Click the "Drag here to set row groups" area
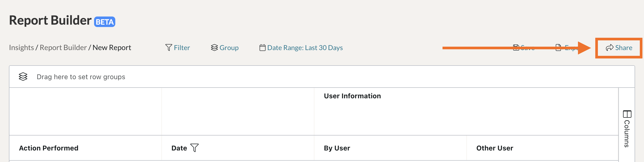The height and width of the screenshot is (162, 644). click(81, 77)
